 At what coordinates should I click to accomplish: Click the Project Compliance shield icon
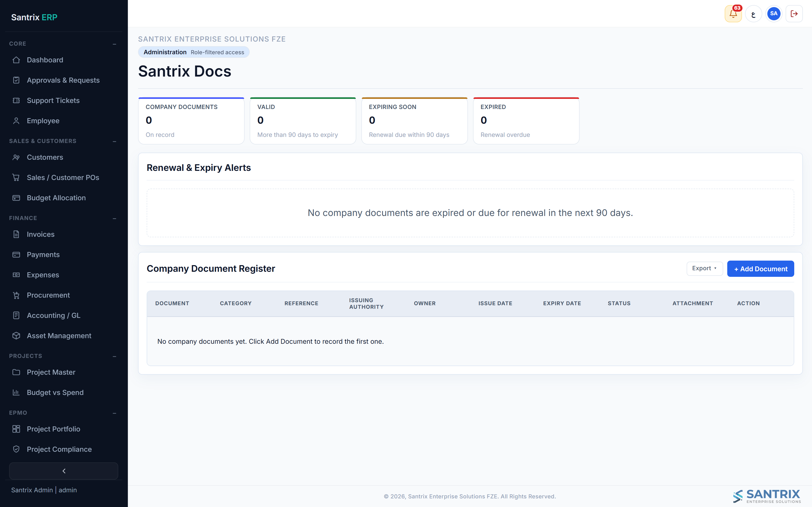click(x=16, y=449)
